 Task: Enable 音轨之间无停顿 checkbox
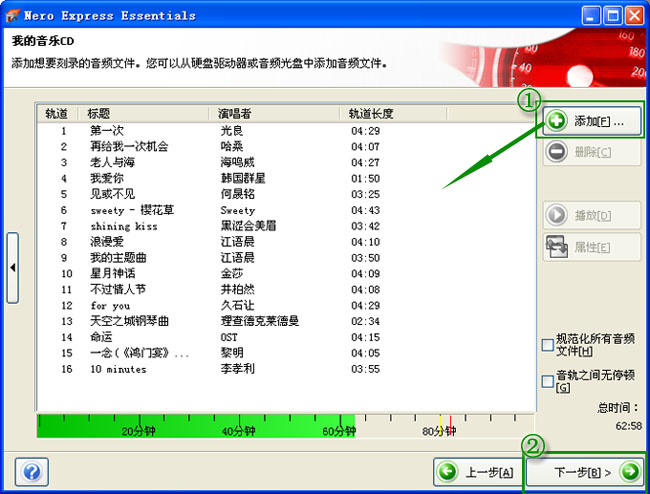pyautogui.click(x=548, y=381)
